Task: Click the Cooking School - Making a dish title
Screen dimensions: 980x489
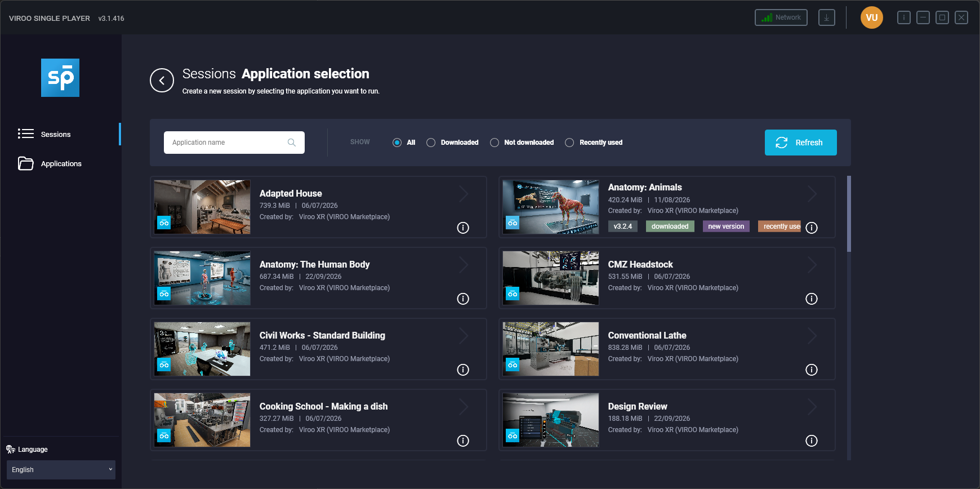Action: (323, 406)
